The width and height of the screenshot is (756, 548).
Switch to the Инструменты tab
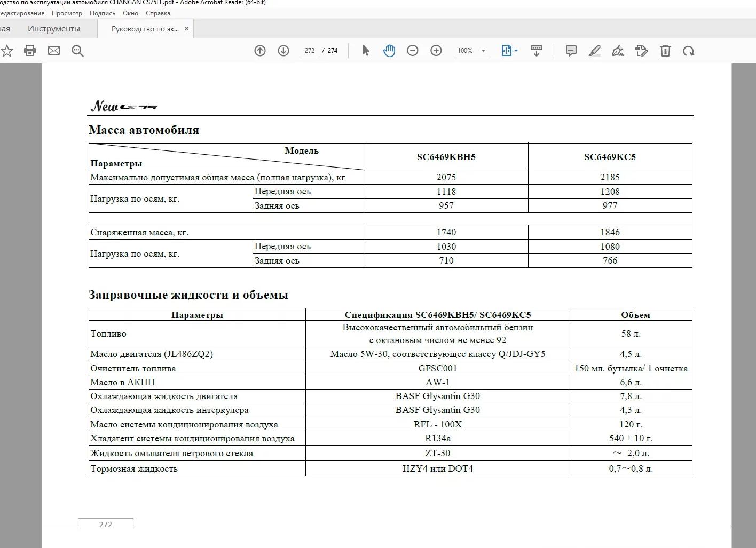[x=54, y=29]
